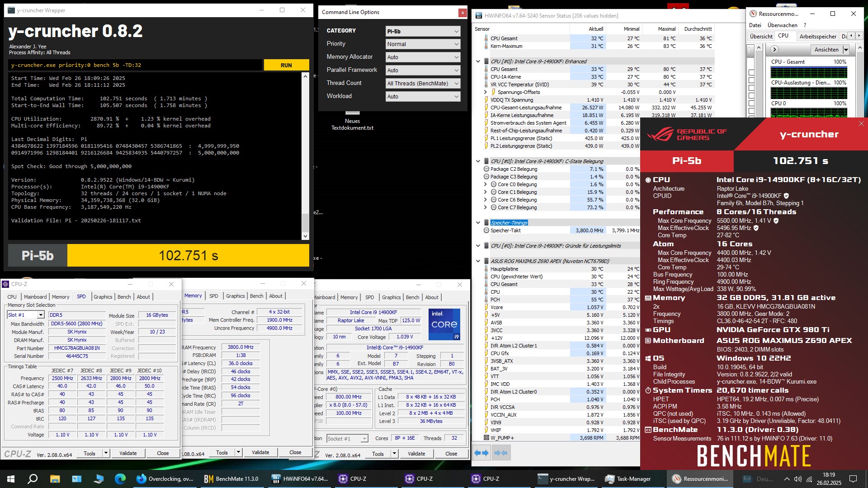Open Ansichten dropdown arrow in Ressourcenmonitor
868x488 pixels.
[x=846, y=50]
